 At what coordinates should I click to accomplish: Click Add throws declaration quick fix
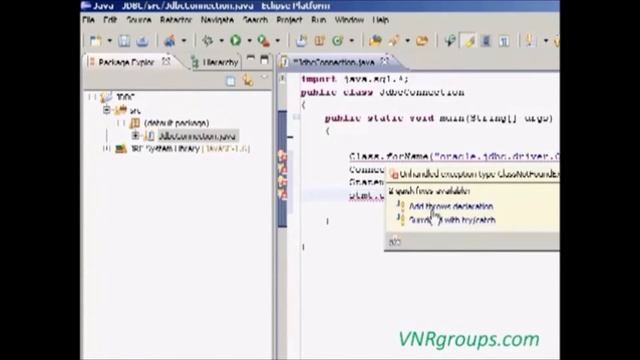tap(451, 206)
